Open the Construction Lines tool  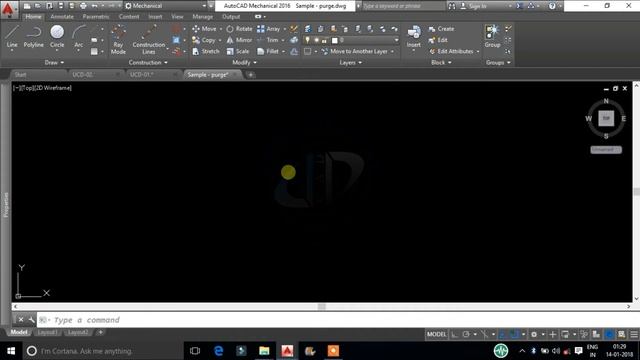point(149,40)
